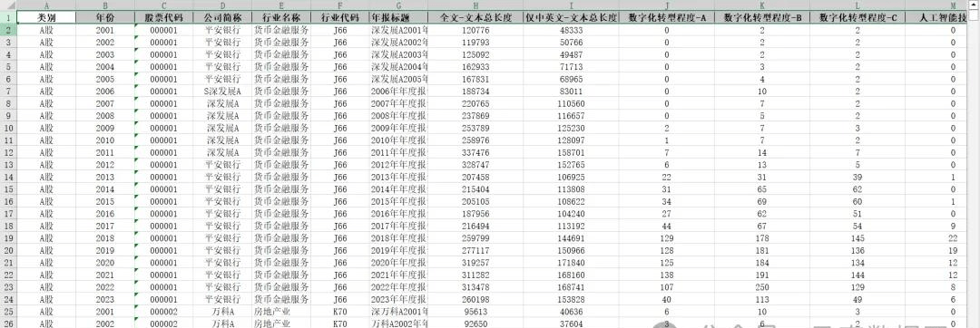Click the cell 万科A2002年年

(x=398, y=323)
